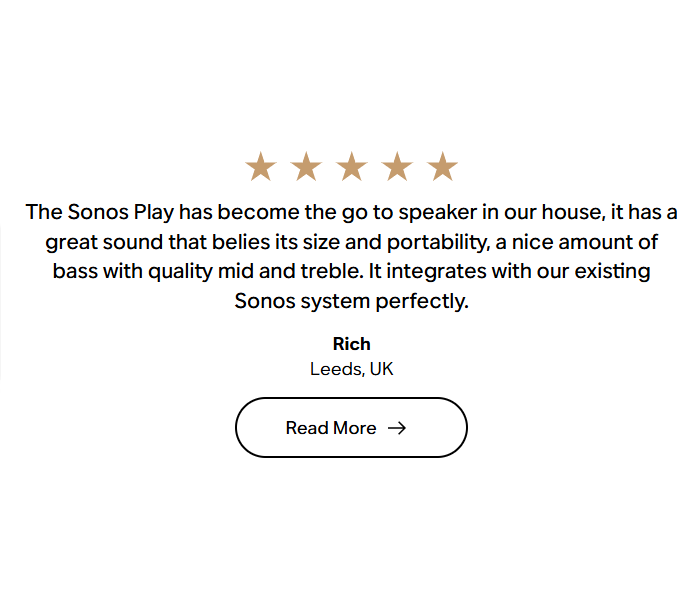Viewport: 698px width, 604px height.
Task: Click the word 'speaker' in the review
Action: click(438, 213)
